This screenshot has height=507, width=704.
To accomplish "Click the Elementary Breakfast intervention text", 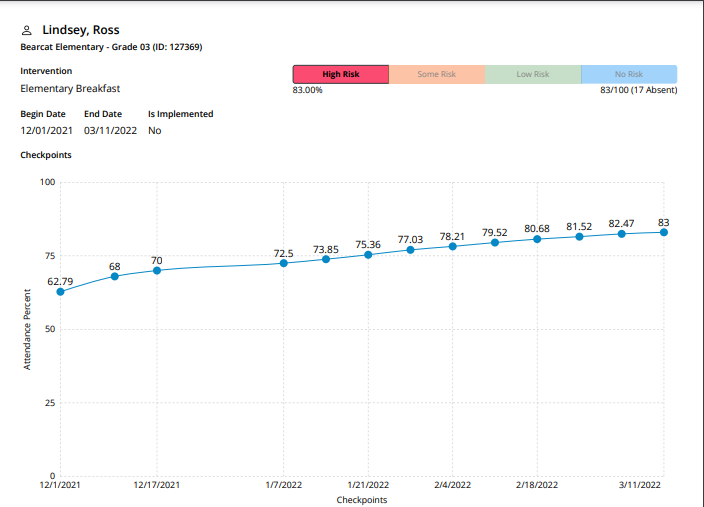I will pos(70,88).
